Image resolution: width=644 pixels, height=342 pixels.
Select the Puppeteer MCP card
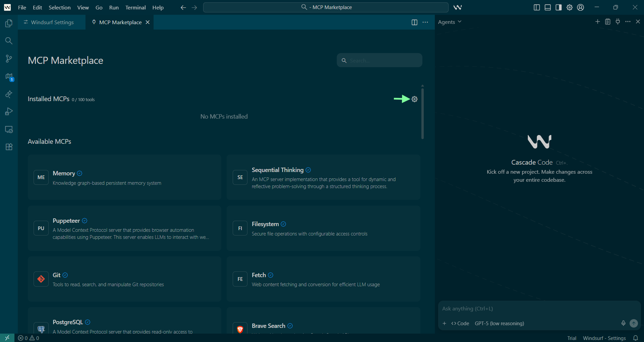point(125,228)
